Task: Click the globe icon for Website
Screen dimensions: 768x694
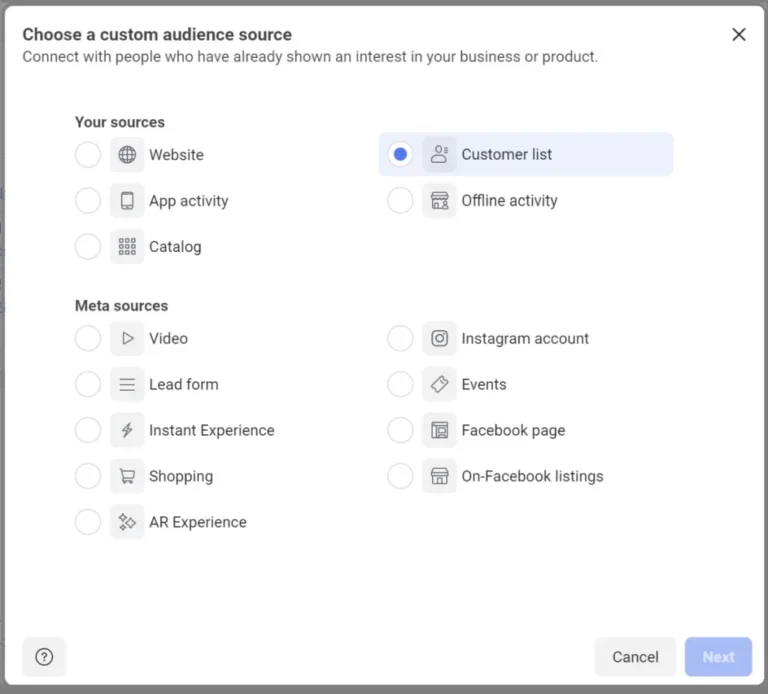Action: [x=127, y=155]
